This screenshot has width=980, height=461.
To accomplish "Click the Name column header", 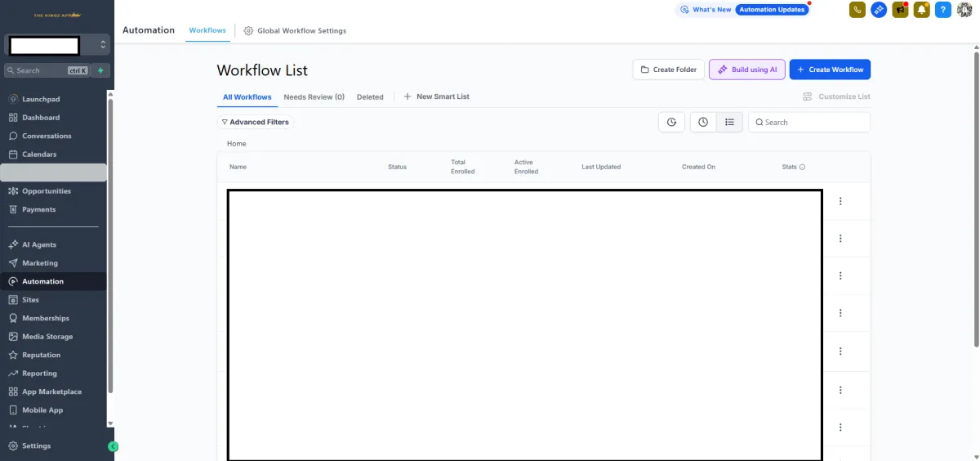I will pos(238,167).
